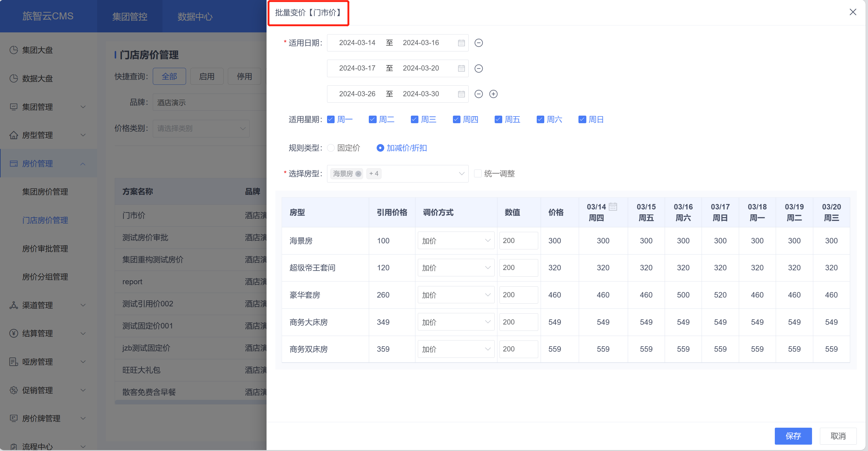
Task: Click the 停用 quick filter button
Action: (x=244, y=77)
